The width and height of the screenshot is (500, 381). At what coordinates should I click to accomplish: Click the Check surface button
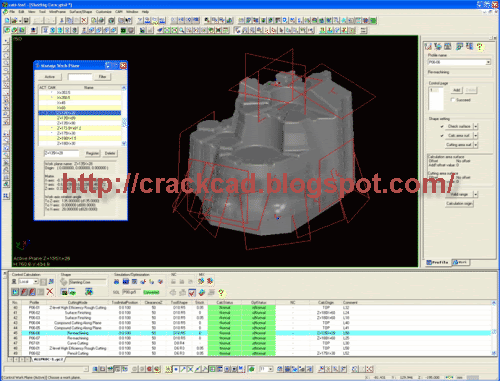[459, 126]
